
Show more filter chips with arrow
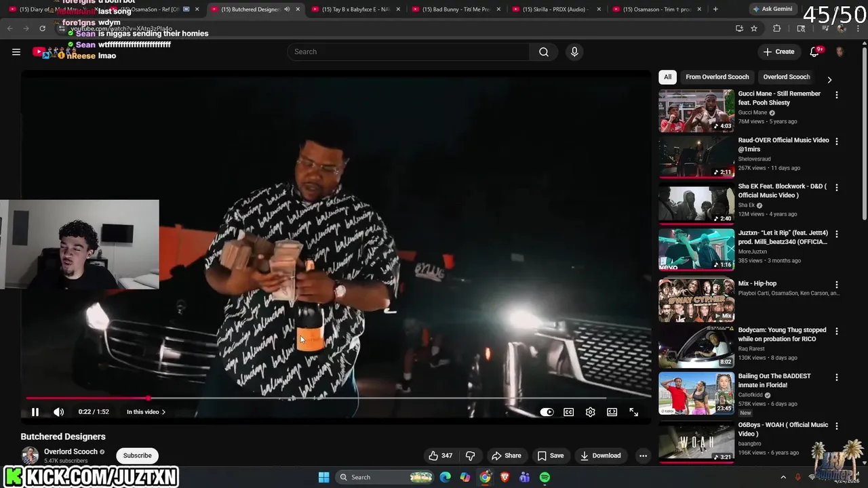point(829,79)
